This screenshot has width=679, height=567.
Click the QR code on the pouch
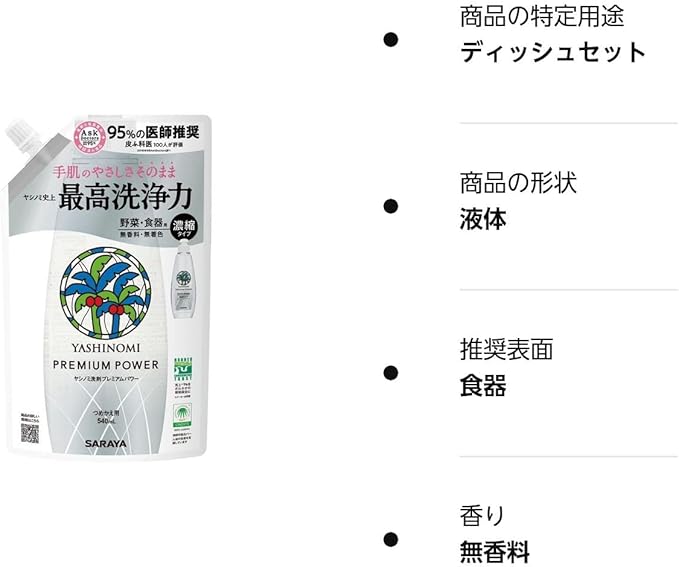tap(30, 434)
